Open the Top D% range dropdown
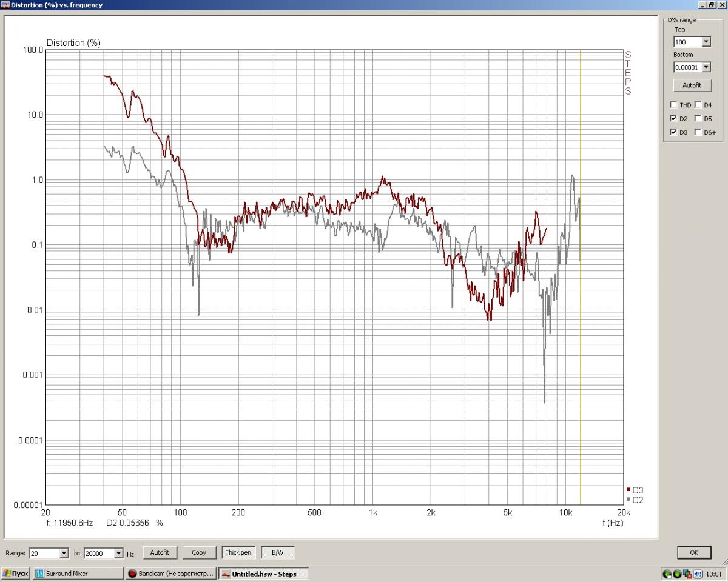 coord(706,42)
